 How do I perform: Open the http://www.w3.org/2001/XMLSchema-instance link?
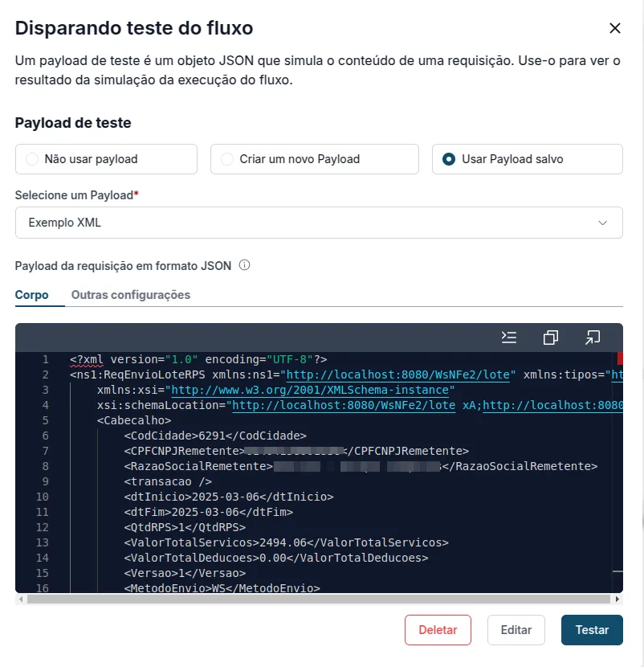(x=310, y=390)
